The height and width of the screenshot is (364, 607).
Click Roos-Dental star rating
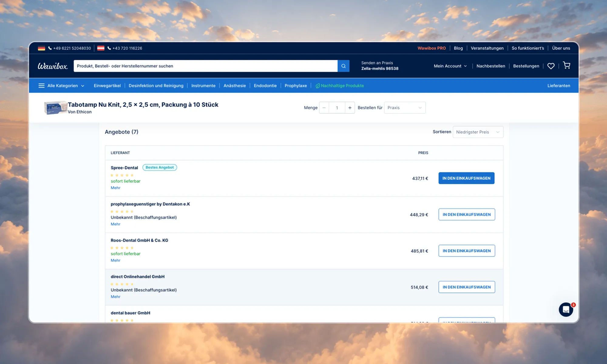point(122,248)
